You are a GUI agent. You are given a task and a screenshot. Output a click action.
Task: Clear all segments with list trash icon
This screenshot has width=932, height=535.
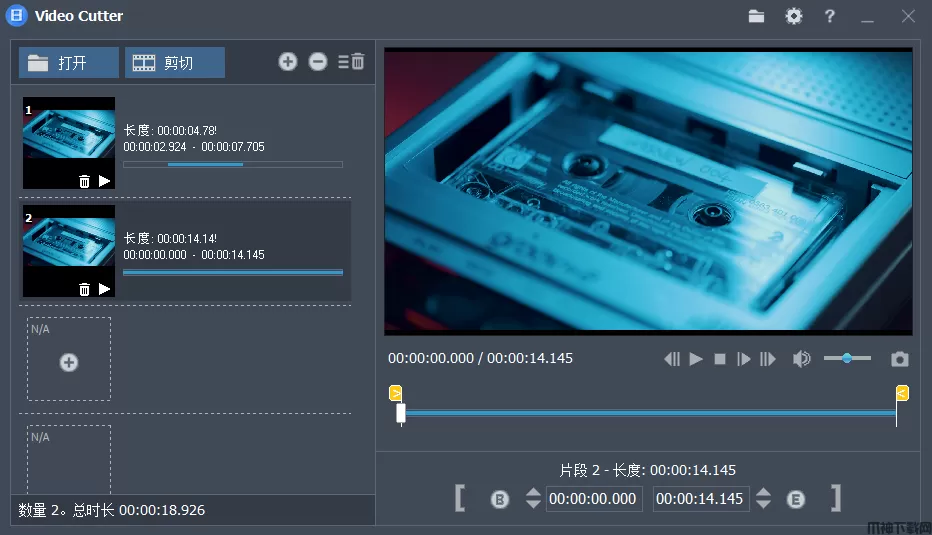pos(351,61)
